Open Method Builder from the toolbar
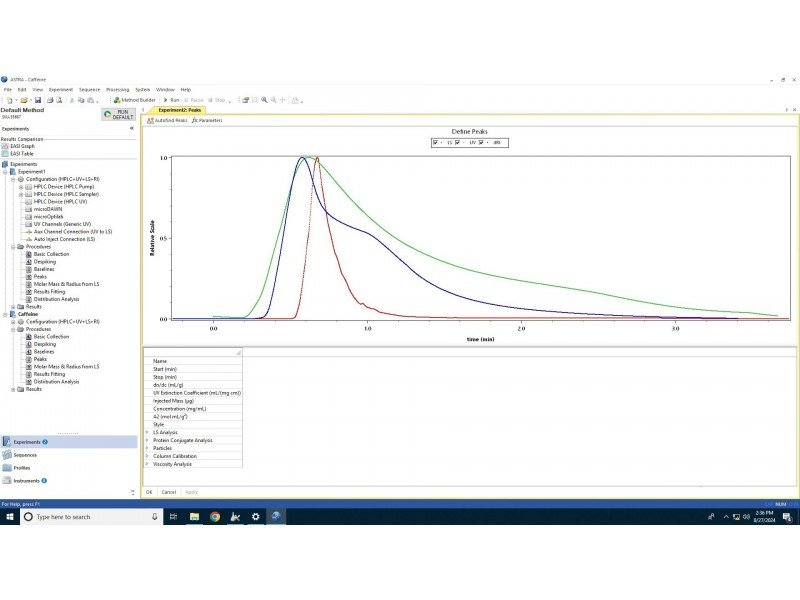800x600 pixels. coord(135,101)
